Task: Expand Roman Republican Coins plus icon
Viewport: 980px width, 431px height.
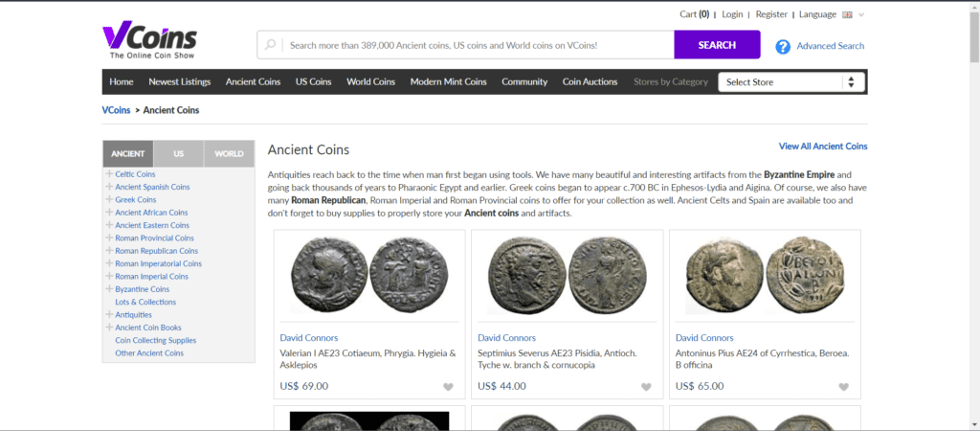Action: [110, 251]
